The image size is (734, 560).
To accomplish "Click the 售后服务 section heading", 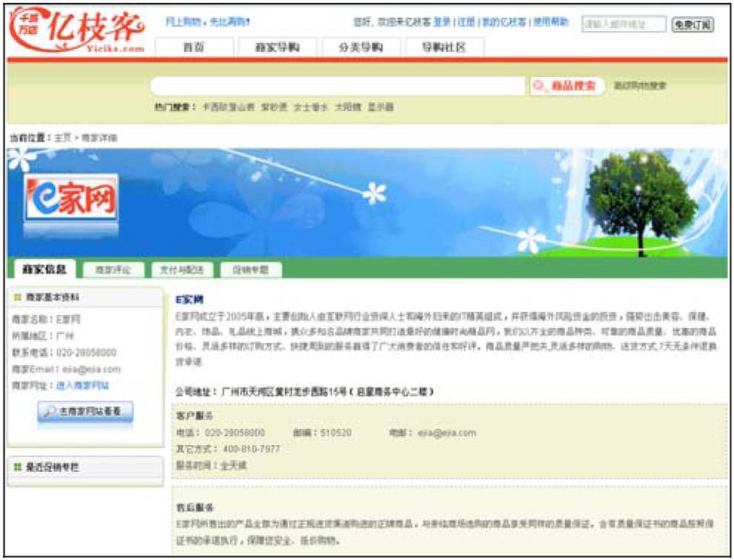I will click(x=195, y=507).
